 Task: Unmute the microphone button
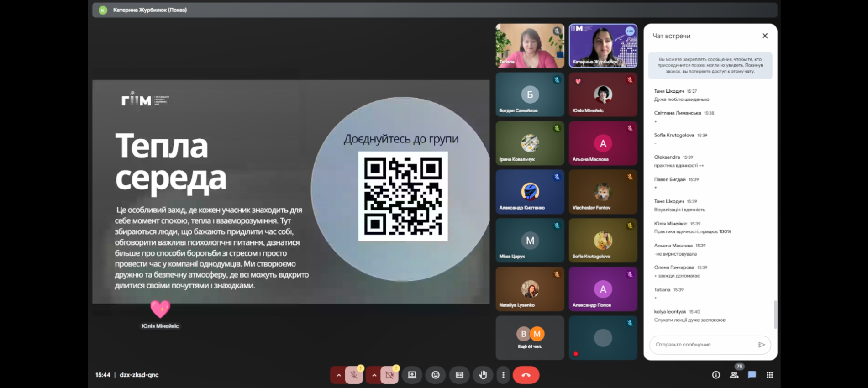(x=353, y=375)
